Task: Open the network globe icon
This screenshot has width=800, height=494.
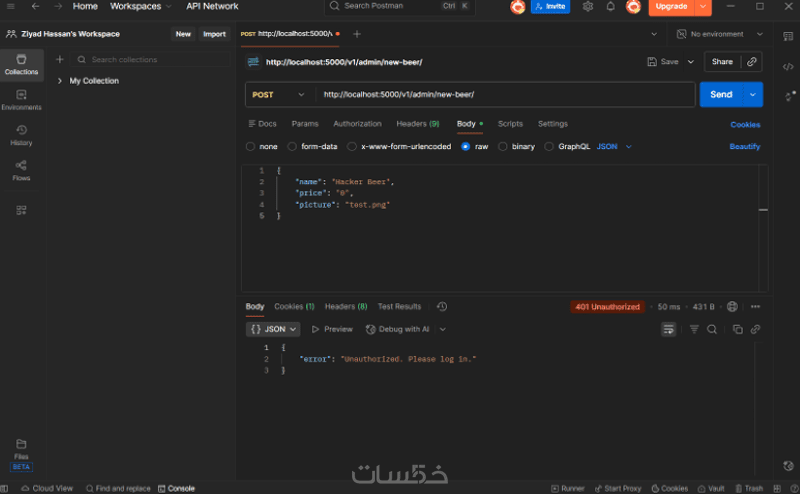Action: 732,306
